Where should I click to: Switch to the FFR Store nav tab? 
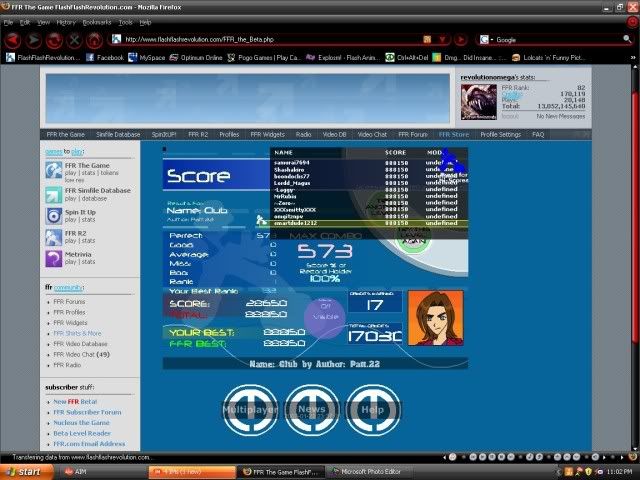[453, 134]
